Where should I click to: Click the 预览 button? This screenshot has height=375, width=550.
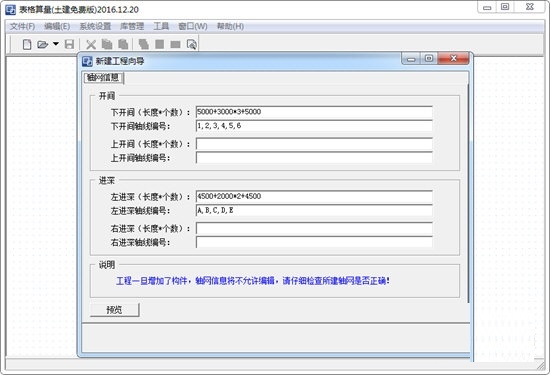tap(114, 310)
